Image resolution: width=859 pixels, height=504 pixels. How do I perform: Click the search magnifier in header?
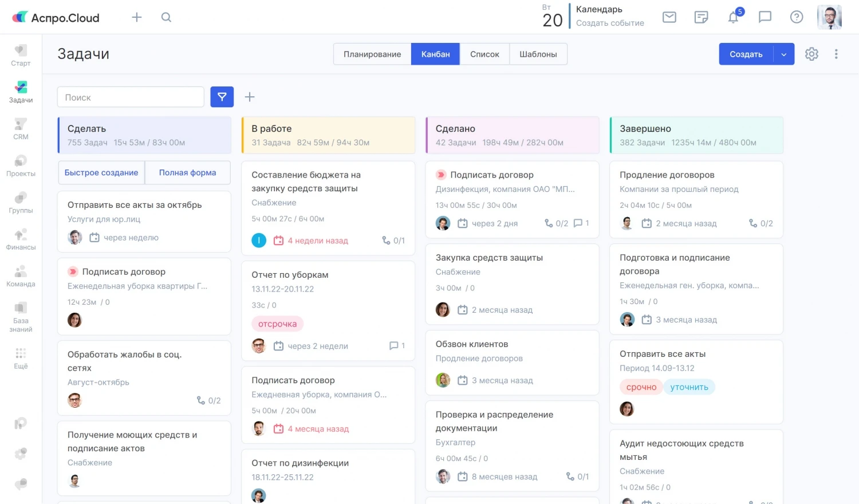(166, 17)
